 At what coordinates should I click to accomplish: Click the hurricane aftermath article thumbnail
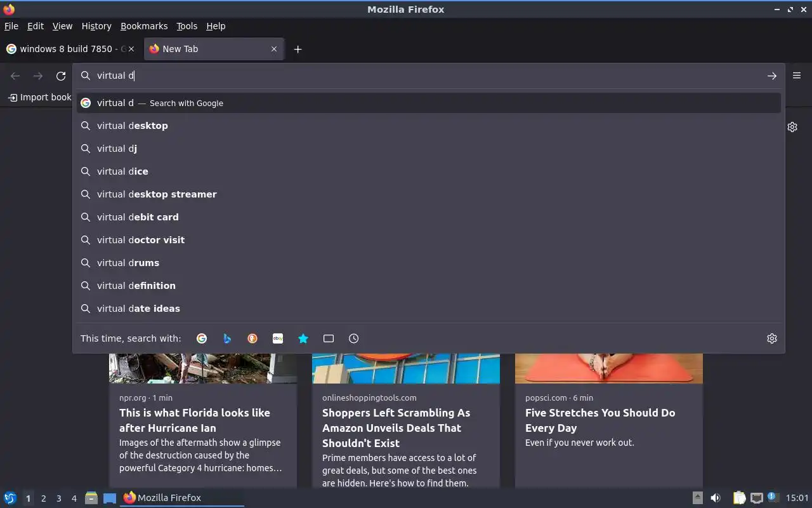[x=203, y=368]
